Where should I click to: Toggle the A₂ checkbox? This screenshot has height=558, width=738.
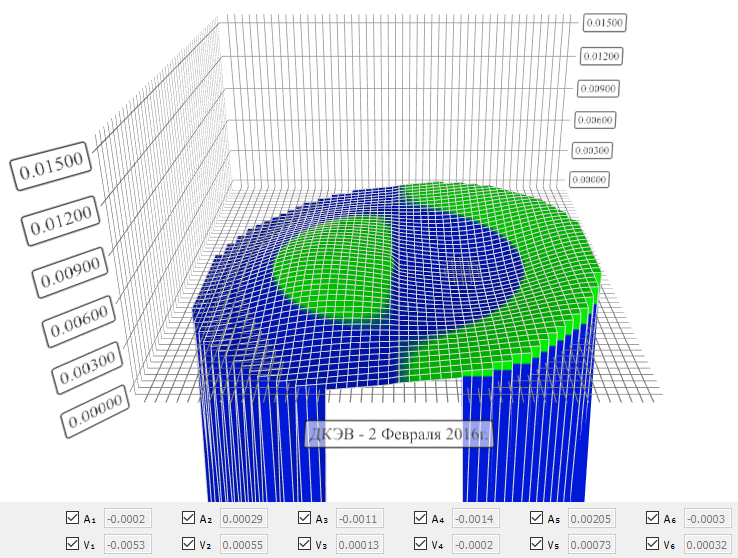(189, 518)
